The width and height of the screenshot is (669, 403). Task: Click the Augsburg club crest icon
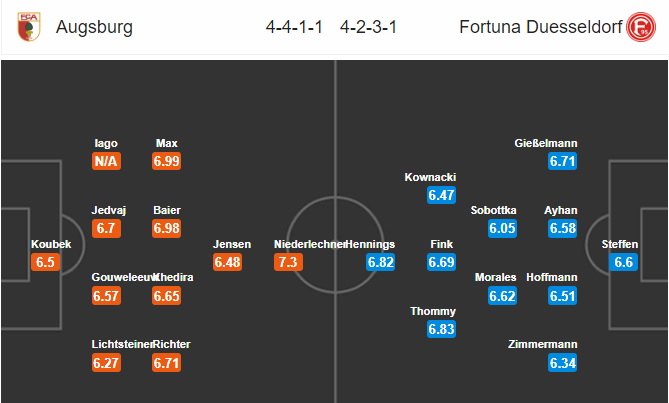coord(29,26)
